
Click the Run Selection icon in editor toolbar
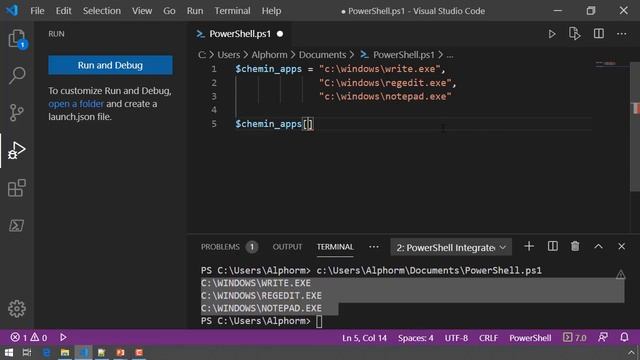575,34
